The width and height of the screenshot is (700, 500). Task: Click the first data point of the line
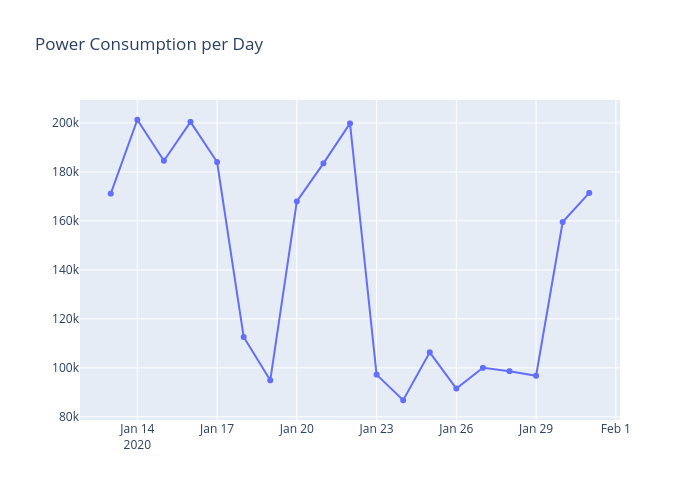pyautogui.click(x=111, y=193)
